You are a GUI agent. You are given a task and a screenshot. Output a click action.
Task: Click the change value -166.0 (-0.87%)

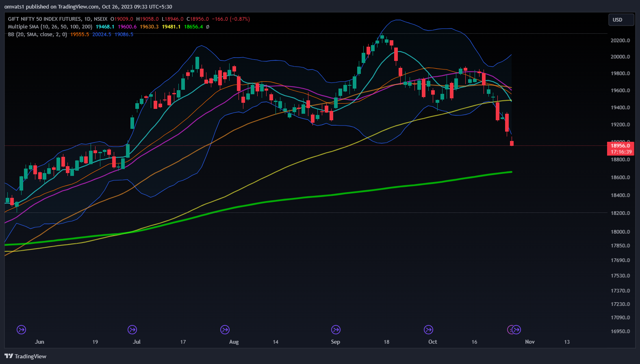[x=231, y=19]
